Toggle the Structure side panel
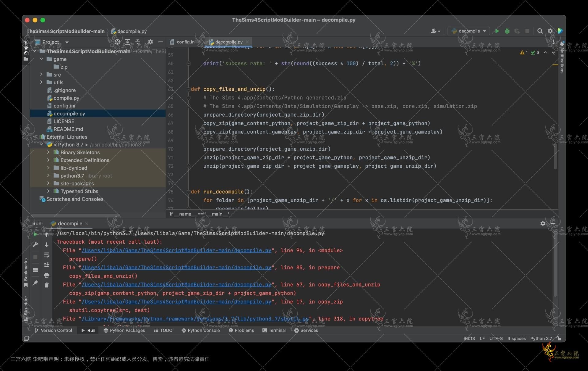 coord(26,309)
